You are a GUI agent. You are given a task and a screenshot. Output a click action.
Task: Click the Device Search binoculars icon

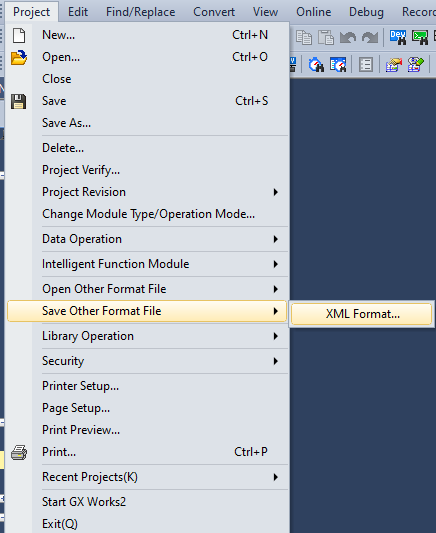click(x=398, y=37)
